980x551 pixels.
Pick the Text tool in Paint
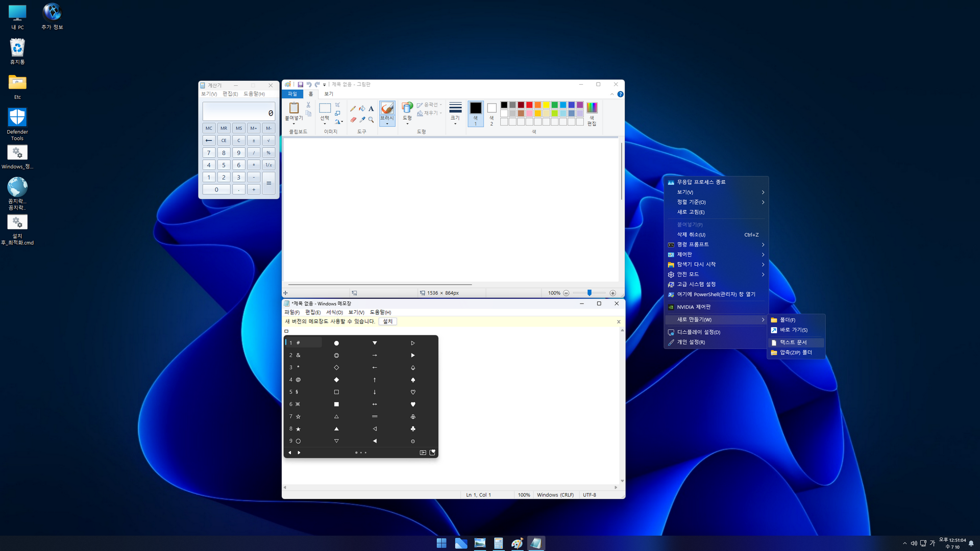coord(371,109)
